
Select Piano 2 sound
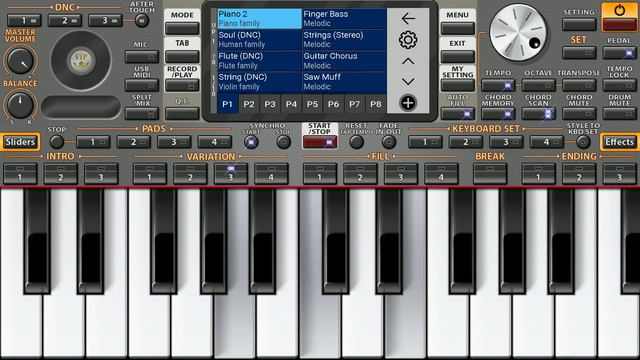259,19
